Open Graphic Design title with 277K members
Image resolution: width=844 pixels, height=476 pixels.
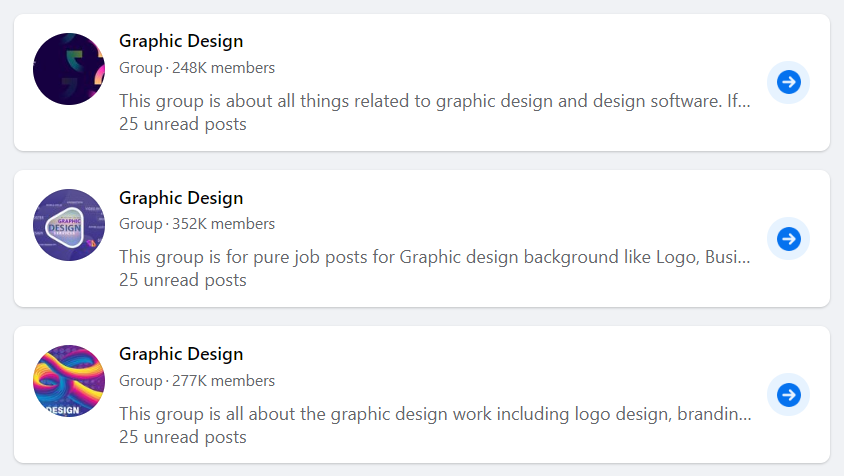click(x=181, y=354)
